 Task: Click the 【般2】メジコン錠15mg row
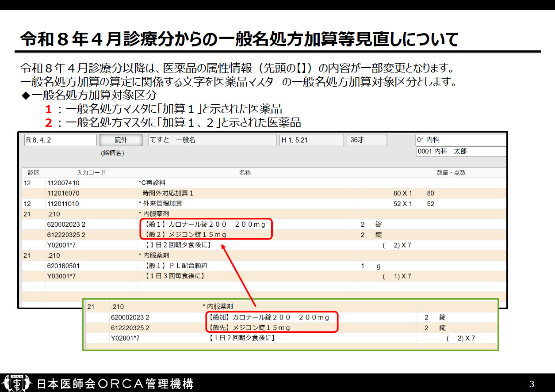tap(186, 235)
